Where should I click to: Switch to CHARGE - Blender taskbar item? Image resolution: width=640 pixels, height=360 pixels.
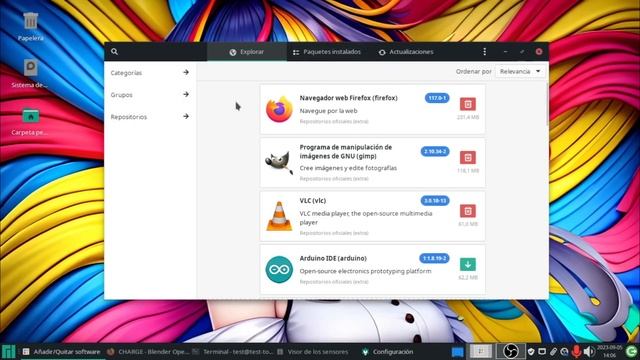tap(148, 351)
